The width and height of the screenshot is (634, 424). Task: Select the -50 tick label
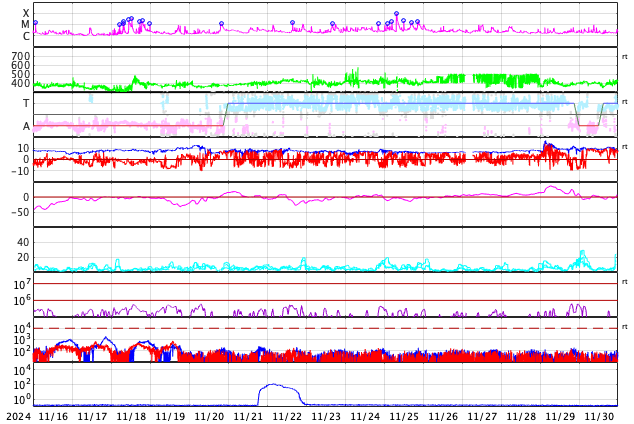21,212
